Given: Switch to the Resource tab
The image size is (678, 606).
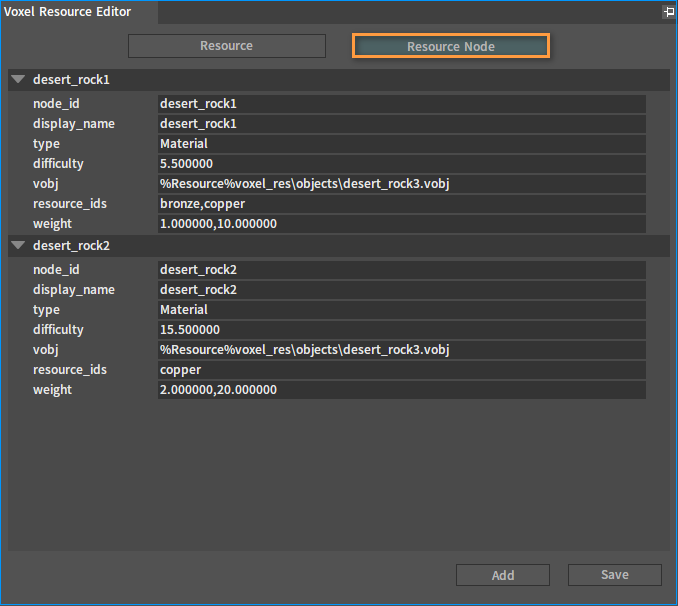Looking at the screenshot, I should tap(227, 46).
